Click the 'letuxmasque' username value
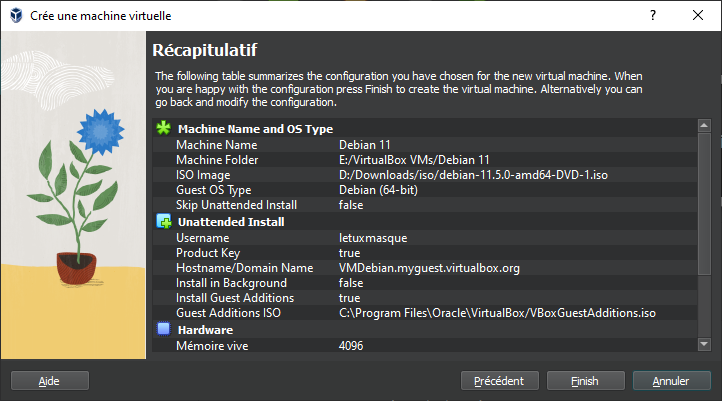 pyautogui.click(x=373, y=238)
